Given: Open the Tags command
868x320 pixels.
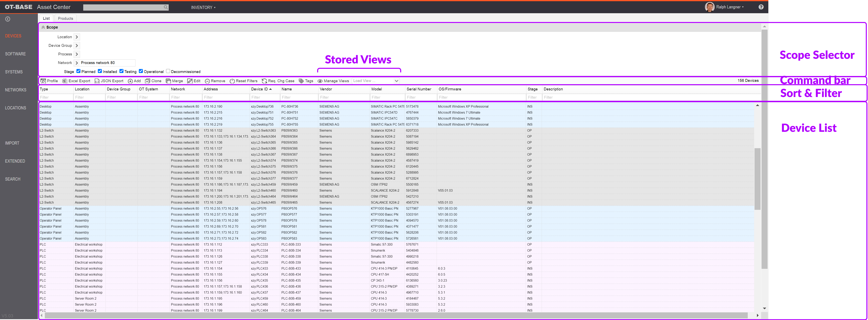Looking at the screenshot, I should (306, 81).
